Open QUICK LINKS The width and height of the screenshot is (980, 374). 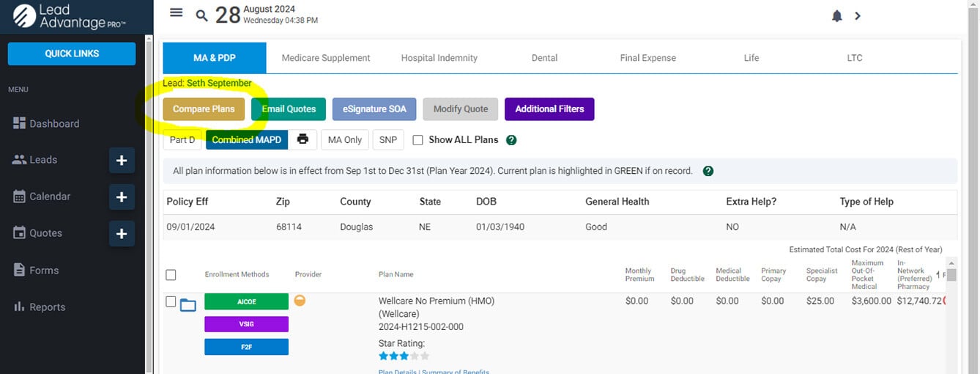coord(72,54)
